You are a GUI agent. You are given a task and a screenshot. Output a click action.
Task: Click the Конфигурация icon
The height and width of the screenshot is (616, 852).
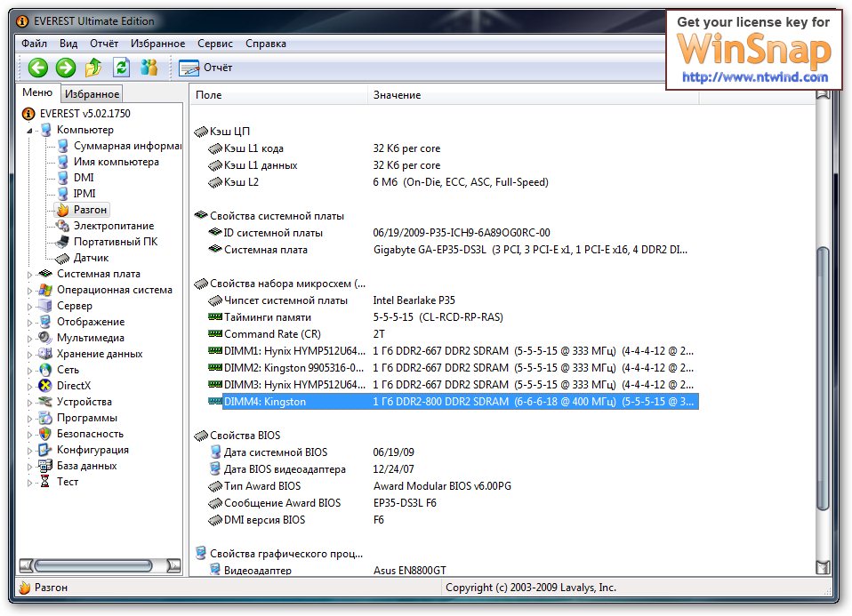click(x=45, y=450)
